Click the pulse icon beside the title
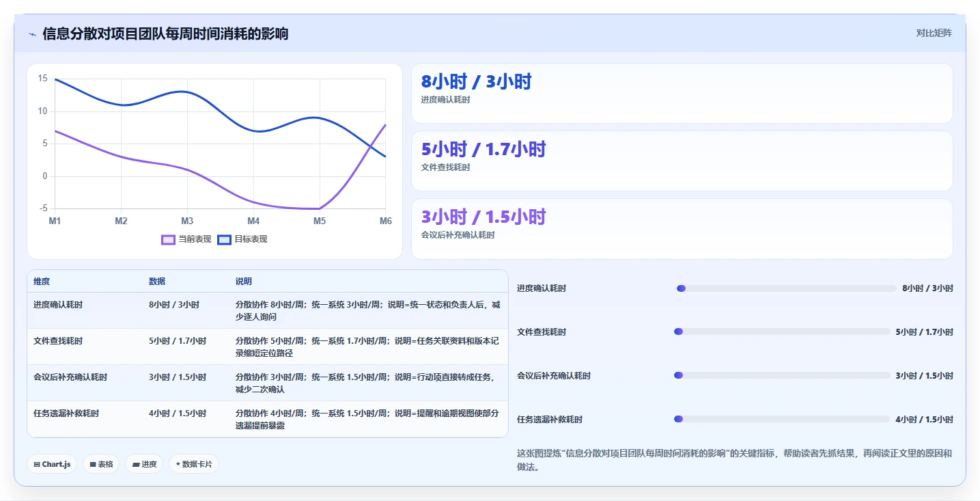This screenshot has width=980, height=501. [x=32, y=33]
